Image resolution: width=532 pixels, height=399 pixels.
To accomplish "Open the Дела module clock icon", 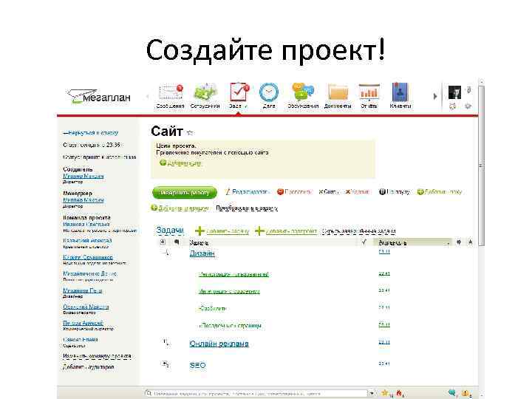I will click(269, 92).
